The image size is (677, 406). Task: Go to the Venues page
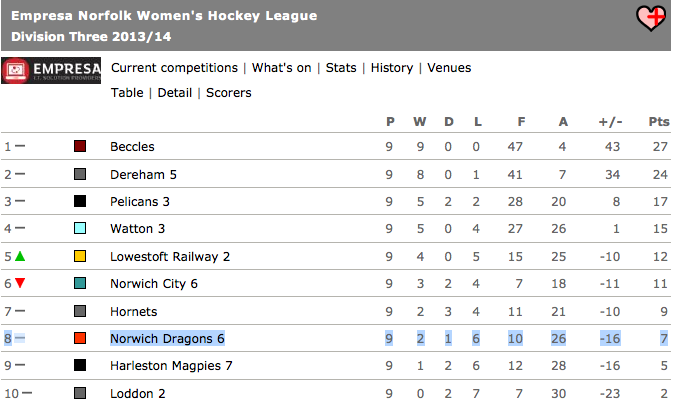(x=449, y=68)
